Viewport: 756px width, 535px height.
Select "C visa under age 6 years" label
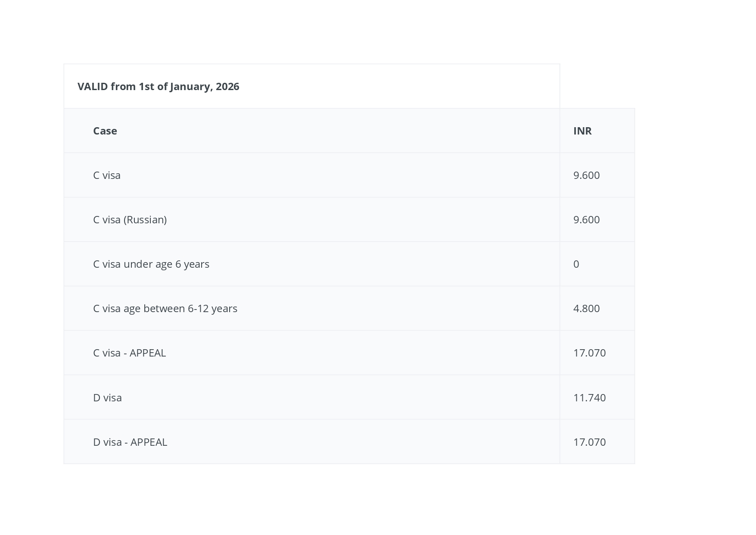click(x=151, y=264)
